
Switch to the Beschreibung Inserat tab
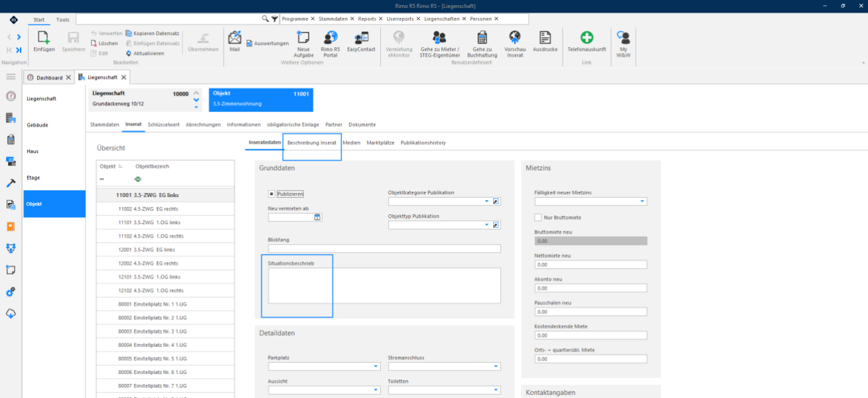[x=312, y=143]
